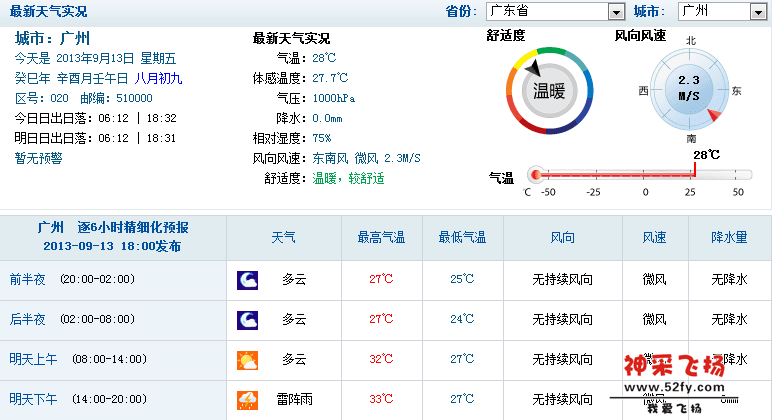The image size is (776, 420).
Task: Click the night cloudy icon in 前半夜 row
Action: coord(247,280)
